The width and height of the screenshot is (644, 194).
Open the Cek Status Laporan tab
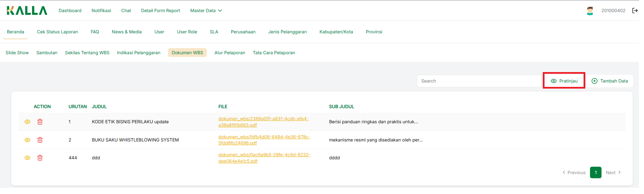pyautogui.click(x=57, y=32)
